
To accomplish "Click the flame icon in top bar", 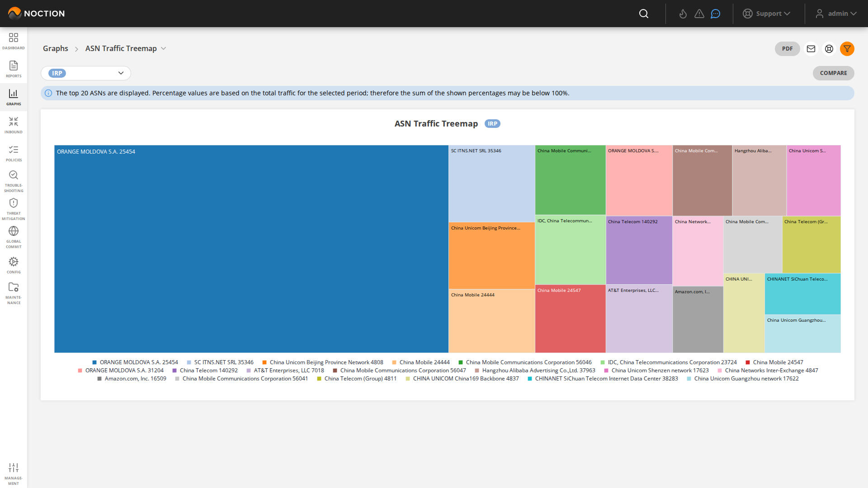I will [683, 14].
